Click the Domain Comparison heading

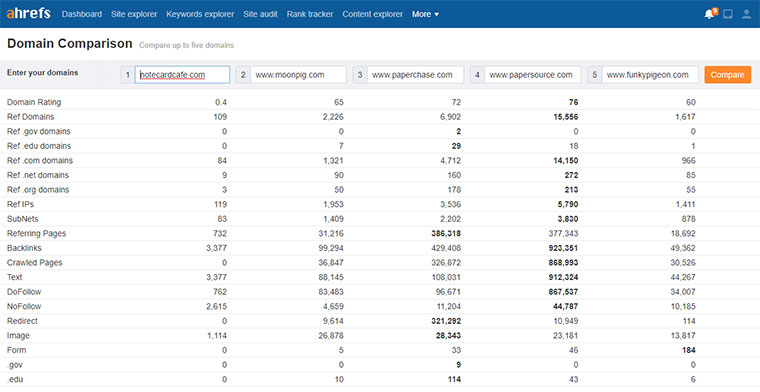tap(70, 44)
